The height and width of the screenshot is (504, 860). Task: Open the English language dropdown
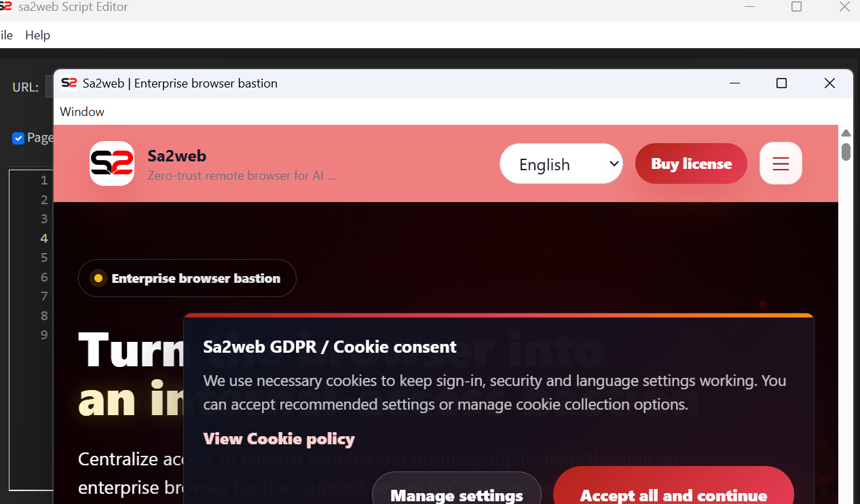tap(561, 163)
